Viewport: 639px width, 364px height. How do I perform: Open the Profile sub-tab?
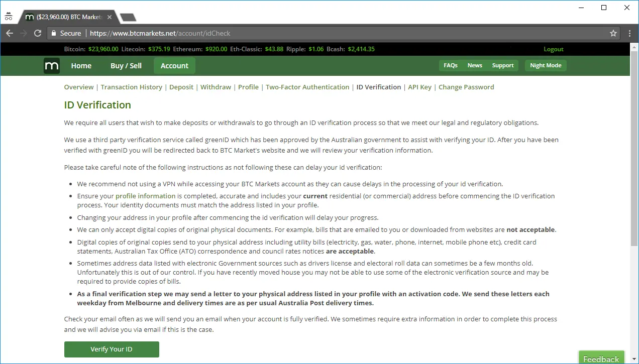pos(248,87)
